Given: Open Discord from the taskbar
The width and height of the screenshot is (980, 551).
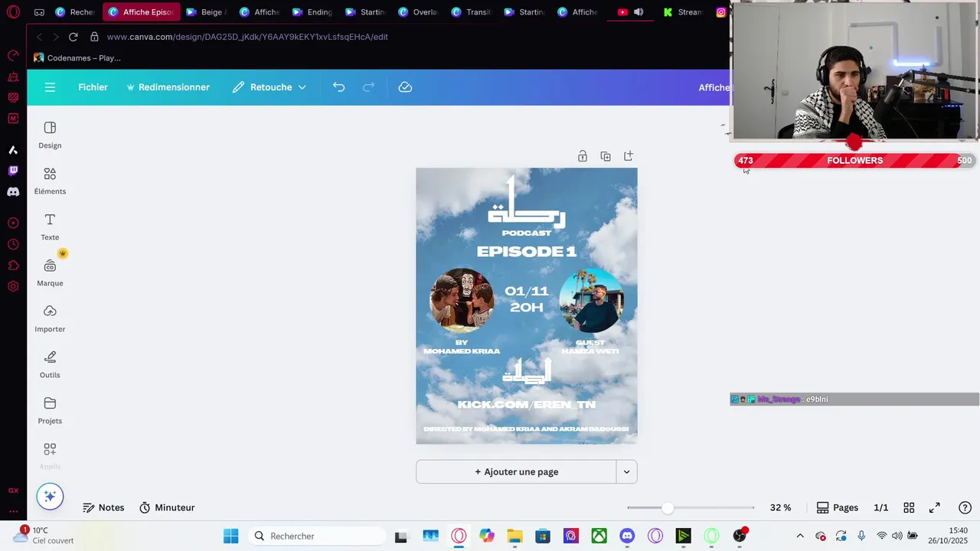Looking at the screenshot, I should [x=627, y=536].
